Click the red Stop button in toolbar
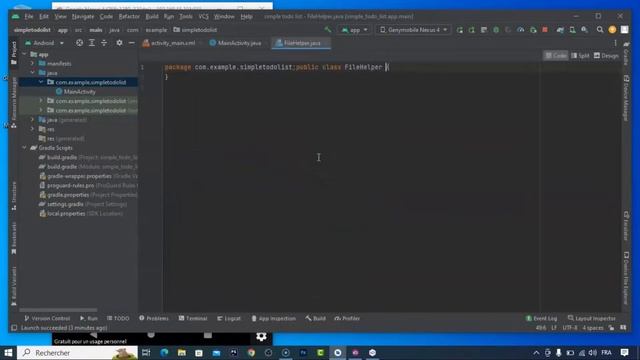This screenshot has height=360, width=640. tap(545, 30)
